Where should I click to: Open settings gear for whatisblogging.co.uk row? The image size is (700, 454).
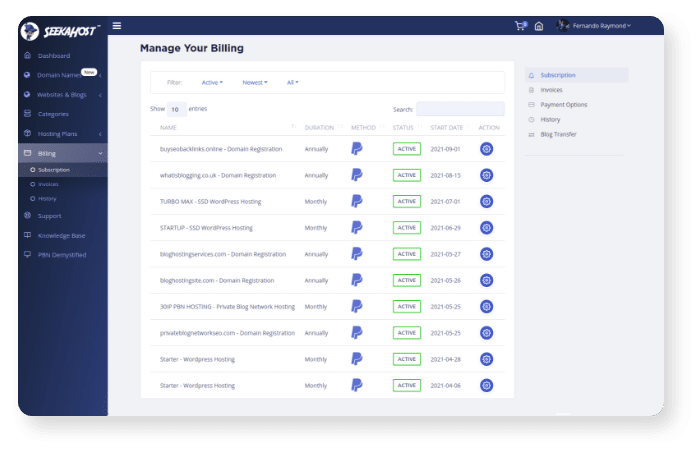(486, 175)
